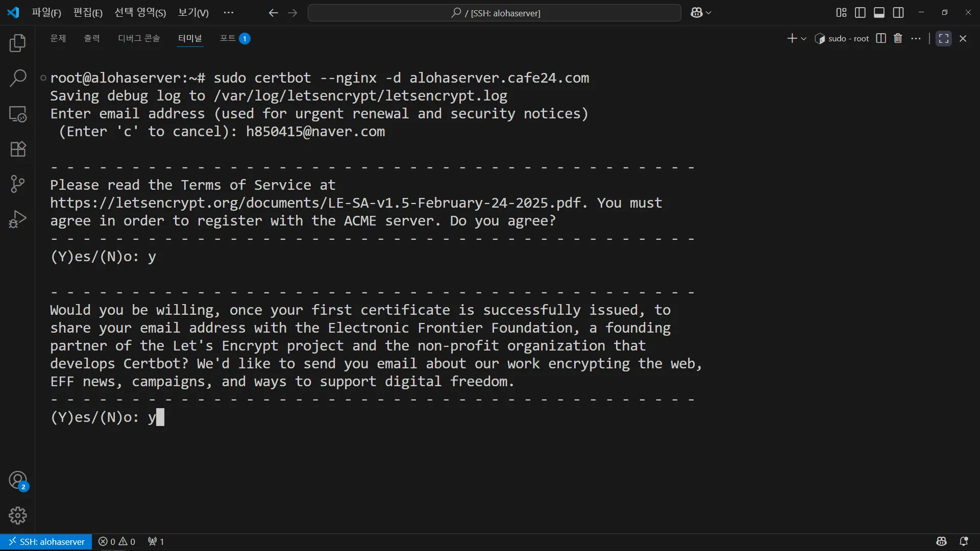Toggle bottom panel layout button
The width and height of the screenshot is (980, 551).
tap(879, 13)
